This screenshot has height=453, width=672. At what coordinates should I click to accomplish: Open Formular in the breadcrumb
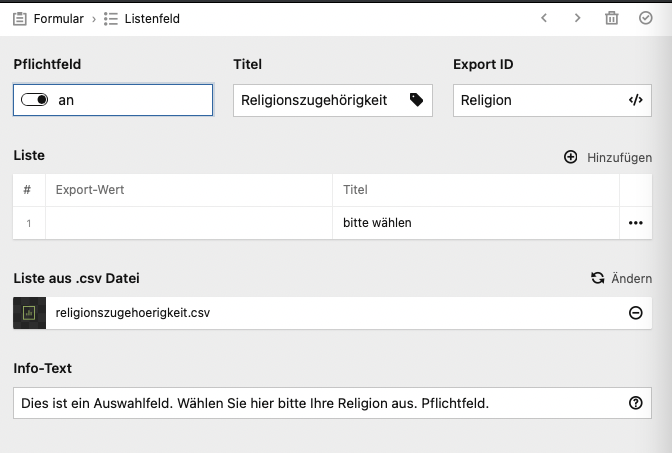(x=58, y=18)
